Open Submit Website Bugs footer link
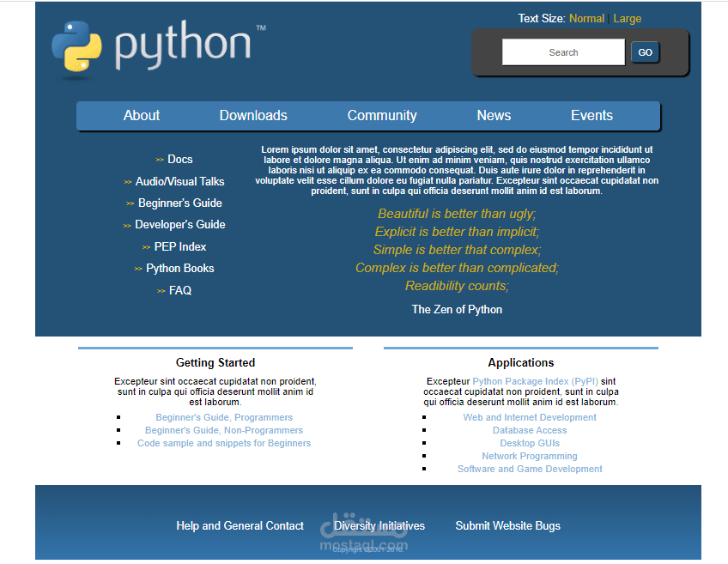 pos(508,526)
